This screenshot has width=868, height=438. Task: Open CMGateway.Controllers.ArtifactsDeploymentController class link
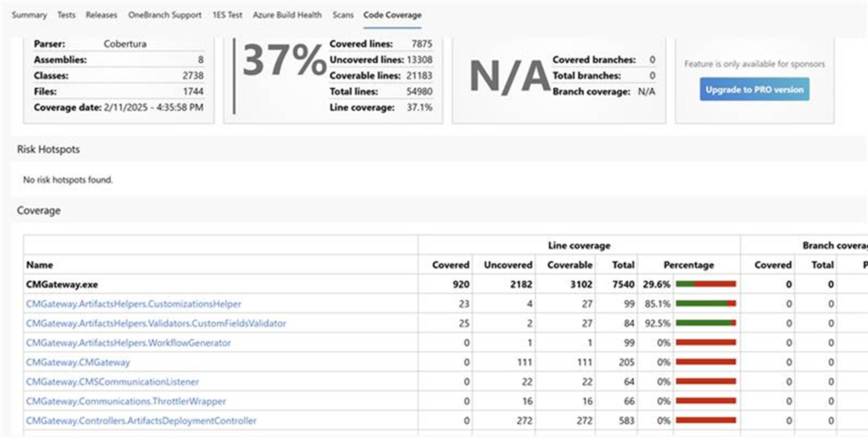point(141,420)
